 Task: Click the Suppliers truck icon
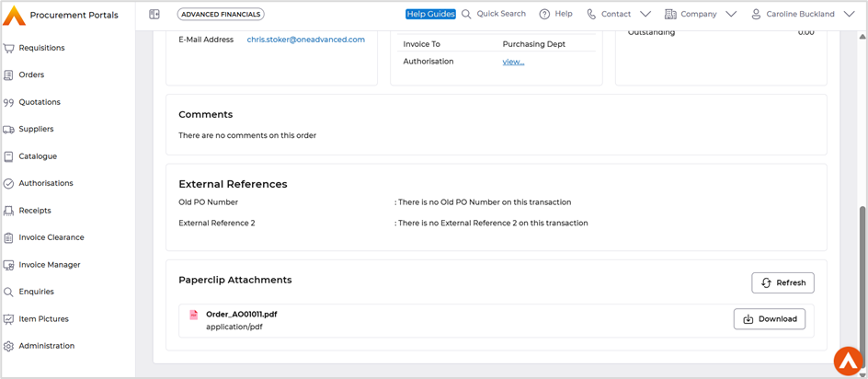click(8, 129)
